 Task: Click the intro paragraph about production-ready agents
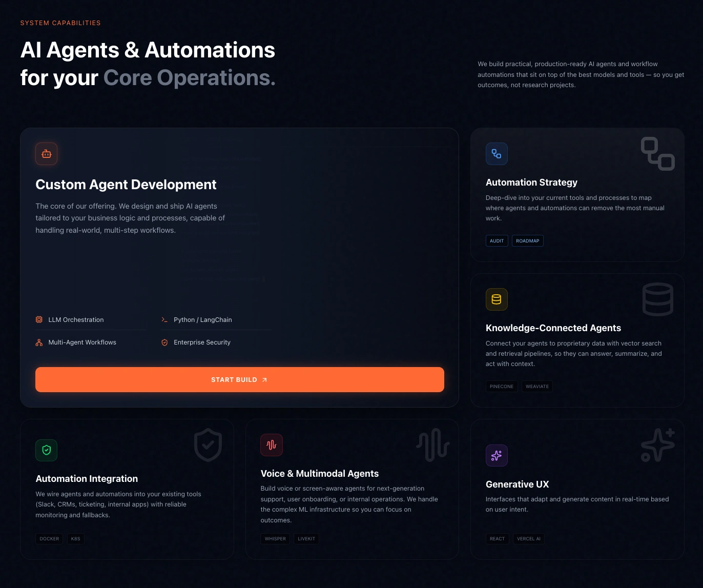point(581,74)
